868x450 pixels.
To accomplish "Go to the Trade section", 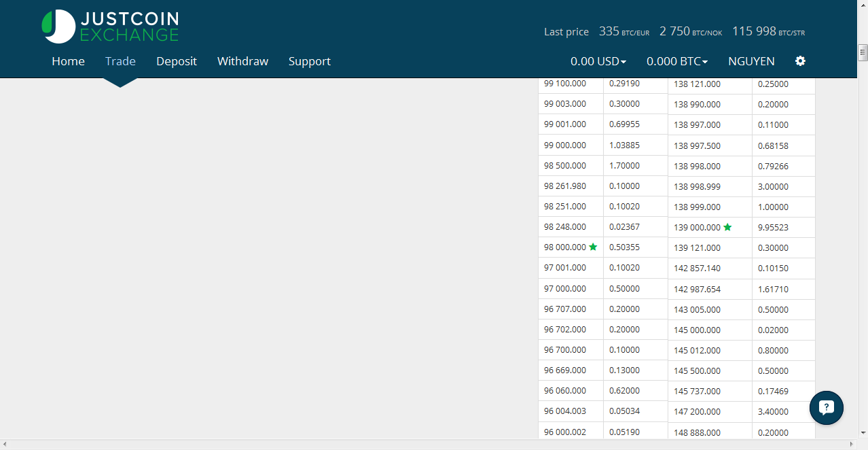I will pyautogui.click(x=120, y=61).
